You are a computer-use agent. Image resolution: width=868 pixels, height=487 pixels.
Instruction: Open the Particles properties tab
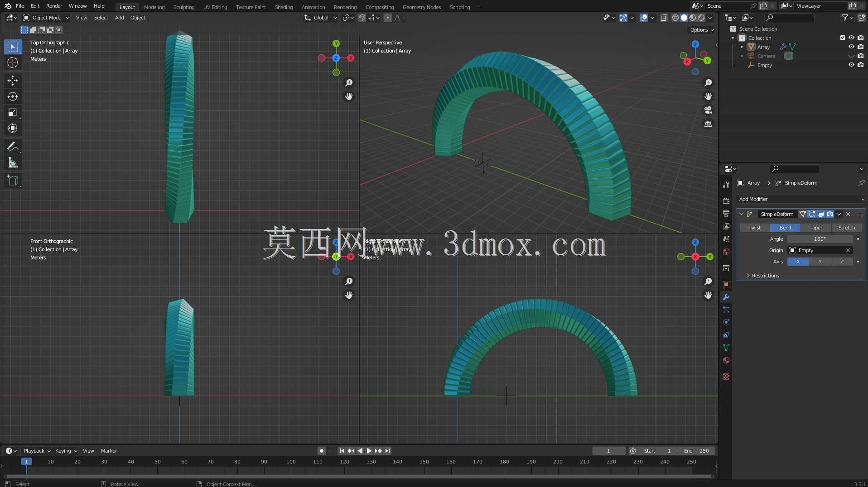(x=726, y=310)
